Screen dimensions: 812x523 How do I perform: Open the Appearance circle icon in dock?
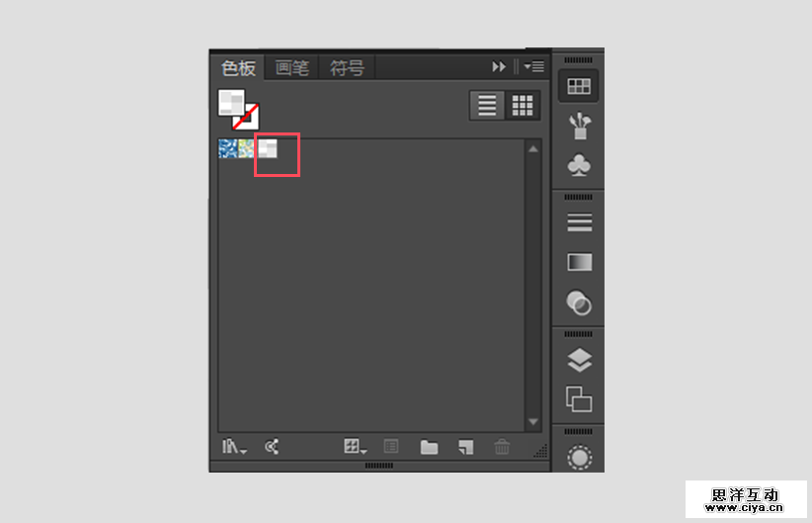580,458
